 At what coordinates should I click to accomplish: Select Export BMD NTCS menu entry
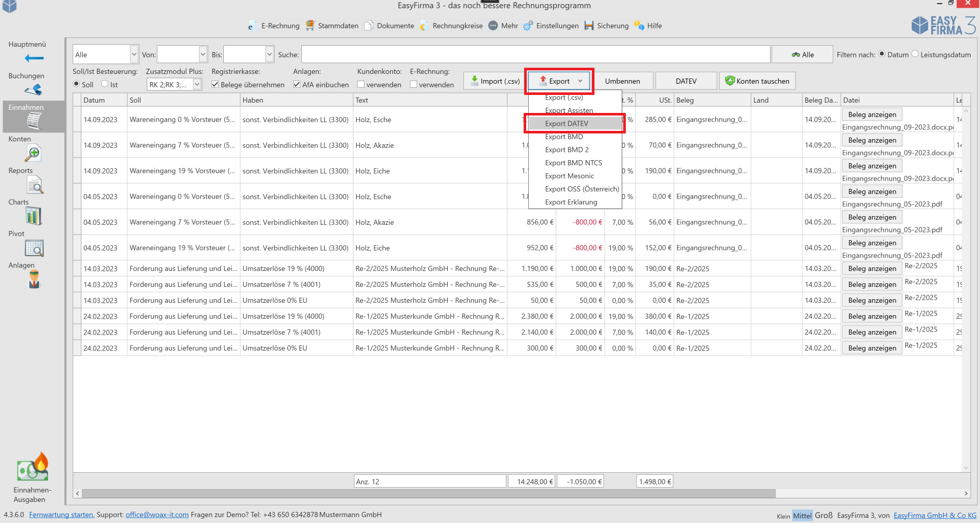(x=573, y=163)
